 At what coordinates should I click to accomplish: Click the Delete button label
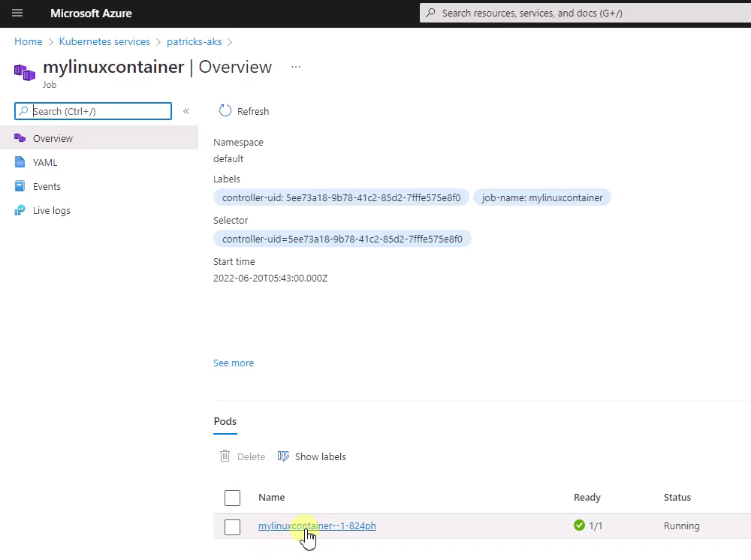coord(251,456)
